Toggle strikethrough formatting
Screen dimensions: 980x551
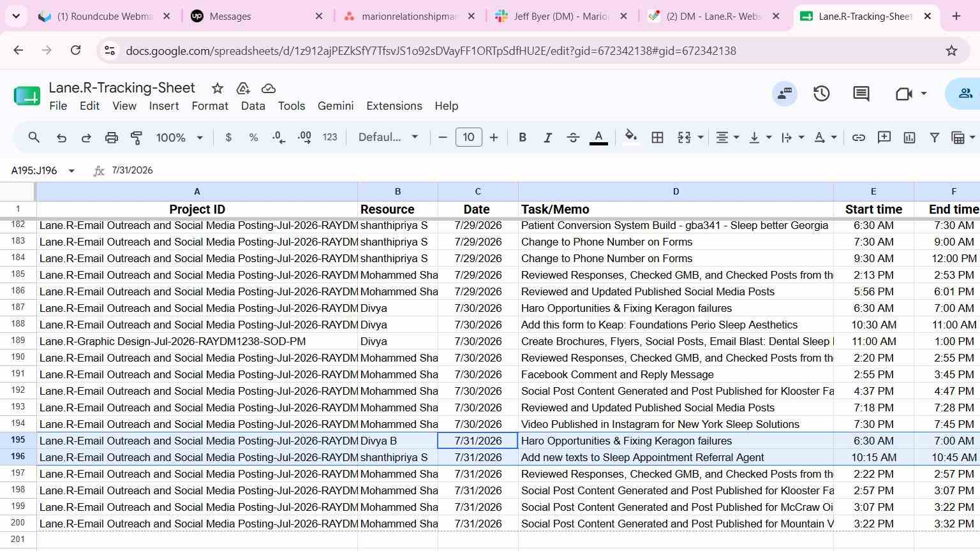coord(573,137)
